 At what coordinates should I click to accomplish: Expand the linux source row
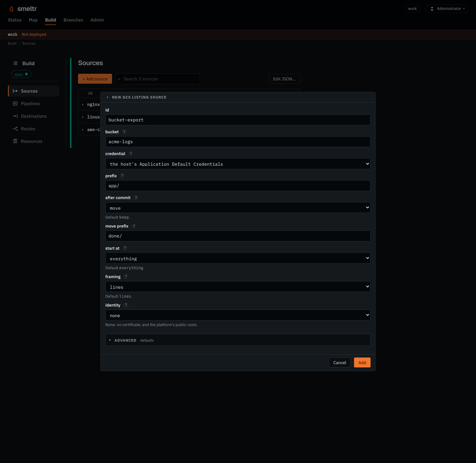(x=83, y=117)
